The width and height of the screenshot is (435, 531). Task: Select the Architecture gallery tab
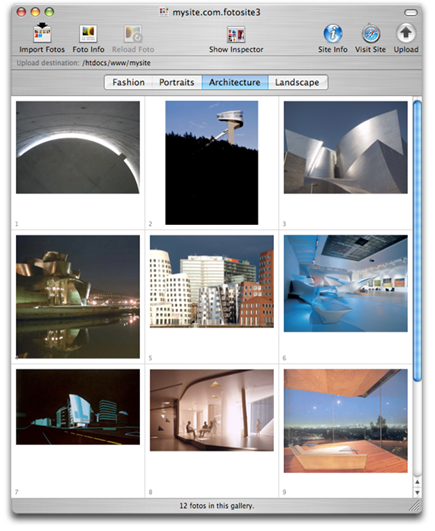[235, 82]
